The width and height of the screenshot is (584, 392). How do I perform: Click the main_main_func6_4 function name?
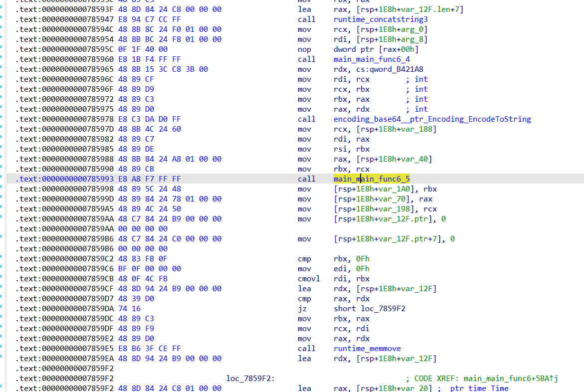click(x=372, y=59)
